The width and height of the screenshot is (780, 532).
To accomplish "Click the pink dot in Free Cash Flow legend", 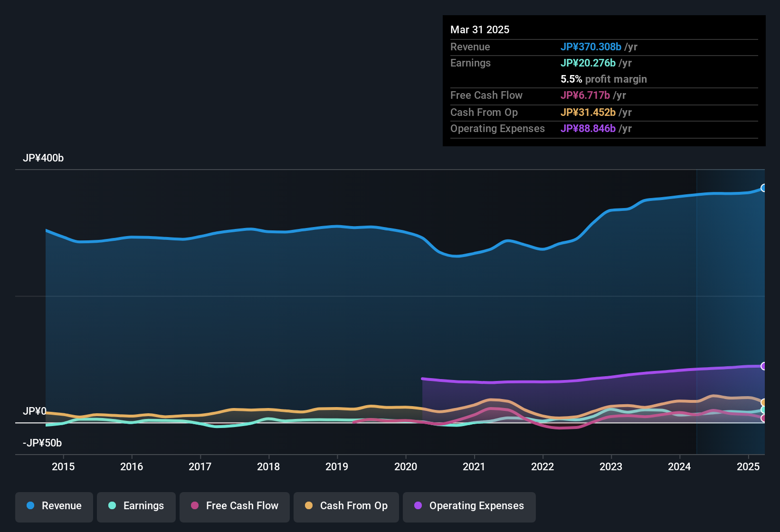I will point(195,505).
